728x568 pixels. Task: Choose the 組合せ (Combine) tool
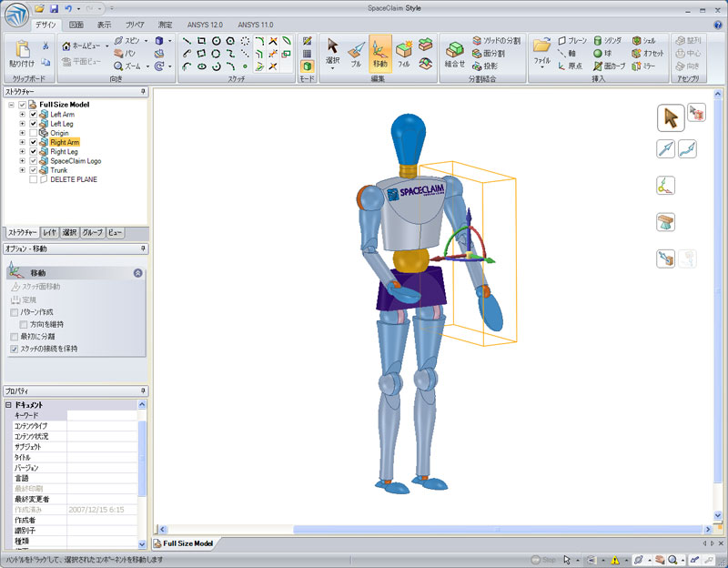click(455, 53)
